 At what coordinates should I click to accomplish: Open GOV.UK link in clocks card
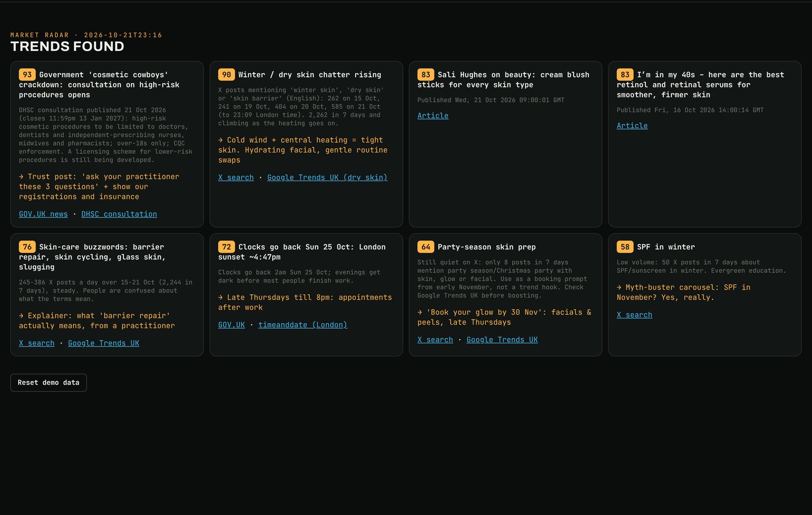click(231, 325)
